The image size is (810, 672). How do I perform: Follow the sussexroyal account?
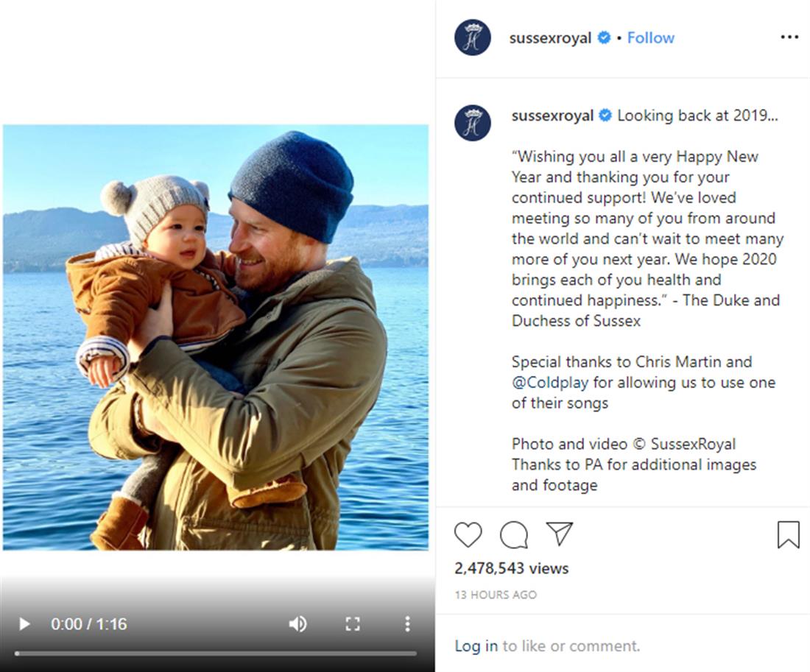point(650,38)
